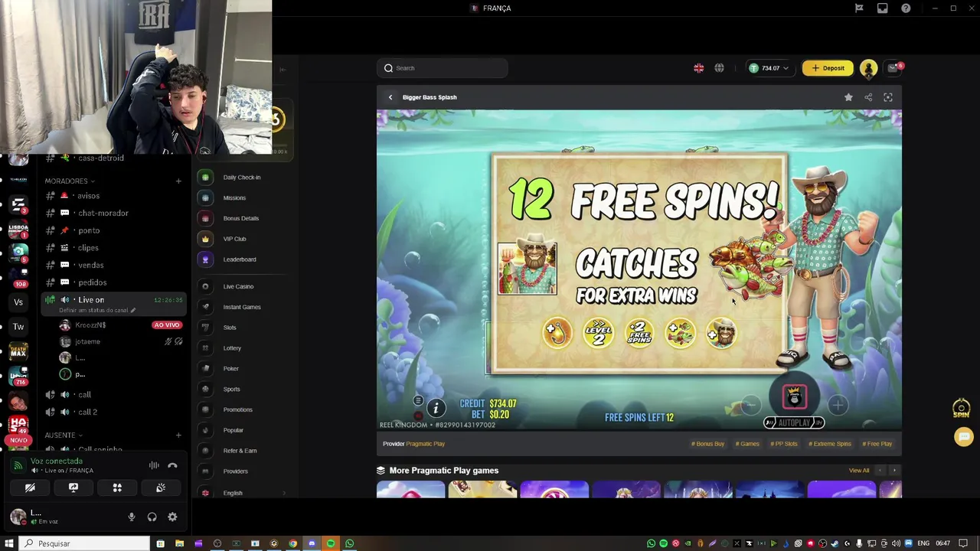Open the globe region selector
Image resolution: width=980 pixels, height=551 pixels.
pyautogui.click(x=719, y=68)
